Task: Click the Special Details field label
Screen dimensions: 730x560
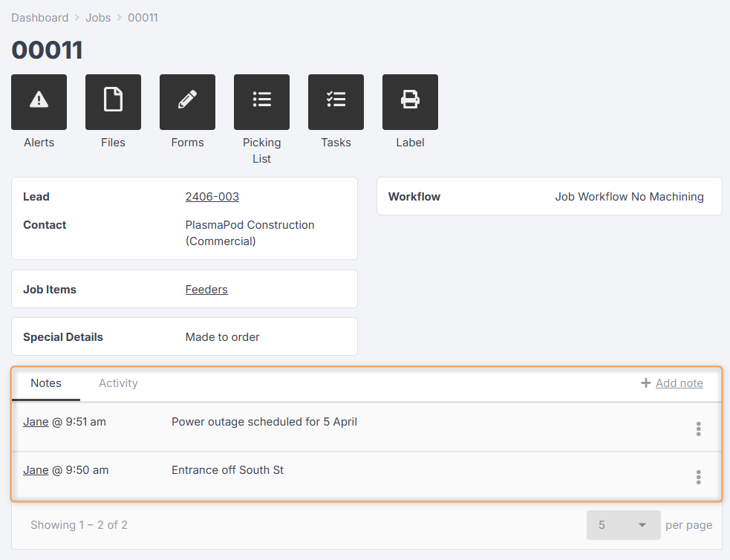Action: coord(63,337)
